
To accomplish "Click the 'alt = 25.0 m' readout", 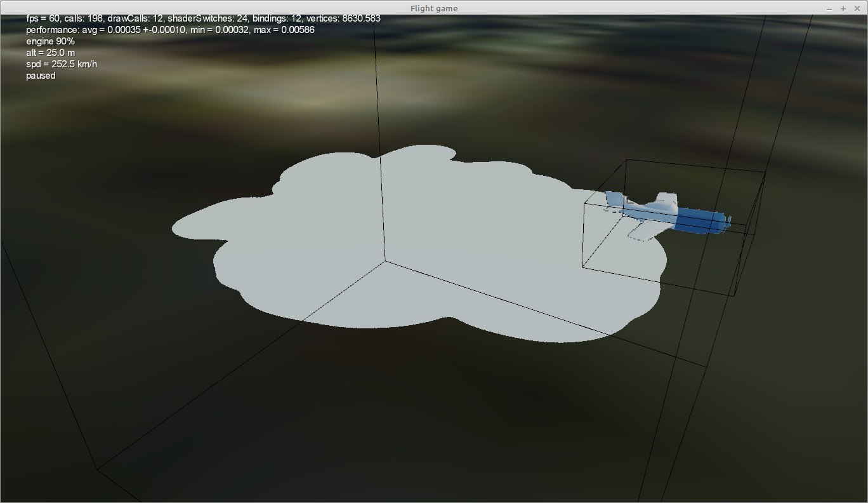I will pyautogui.click(x=51, y=53).
